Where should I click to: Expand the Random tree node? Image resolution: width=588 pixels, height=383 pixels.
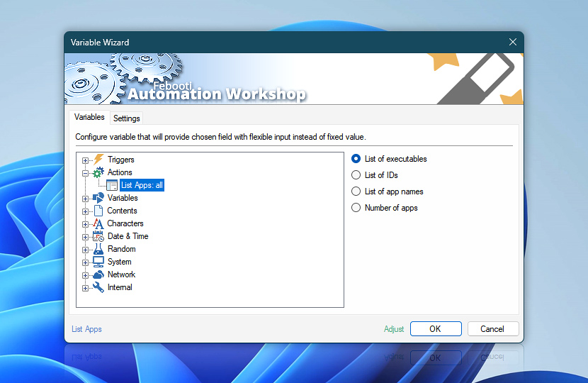(86, 250)
